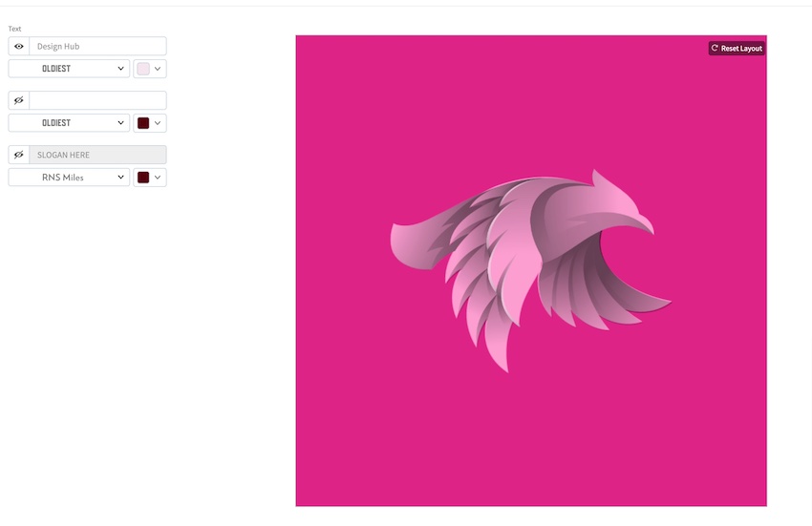
Task: Hide the Design Hub text with eye icon
Action: 19,46
